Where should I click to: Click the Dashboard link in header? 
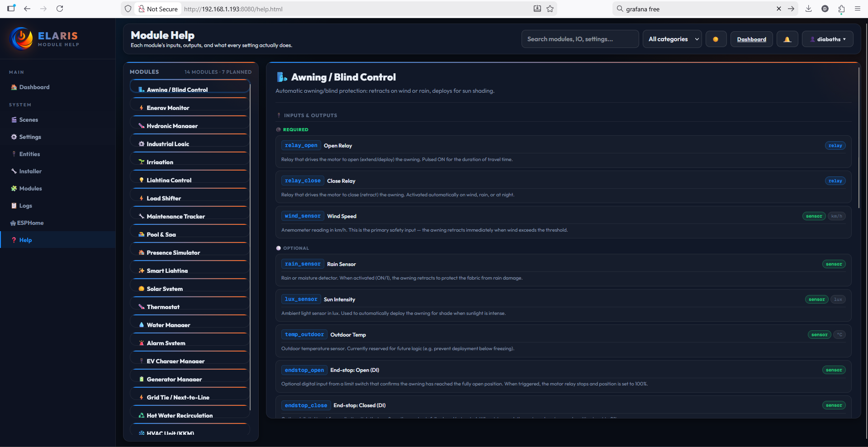coord(751,39)
